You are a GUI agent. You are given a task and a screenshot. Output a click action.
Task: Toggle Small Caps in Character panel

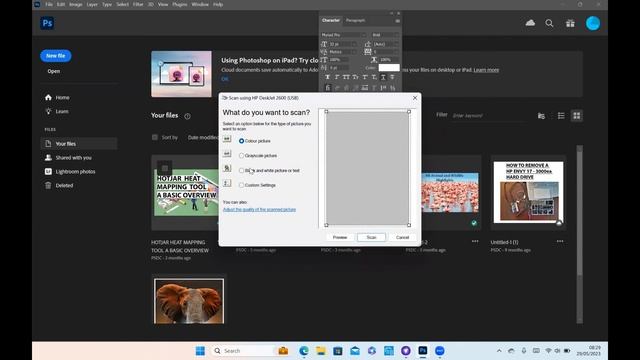click(356, 77)
